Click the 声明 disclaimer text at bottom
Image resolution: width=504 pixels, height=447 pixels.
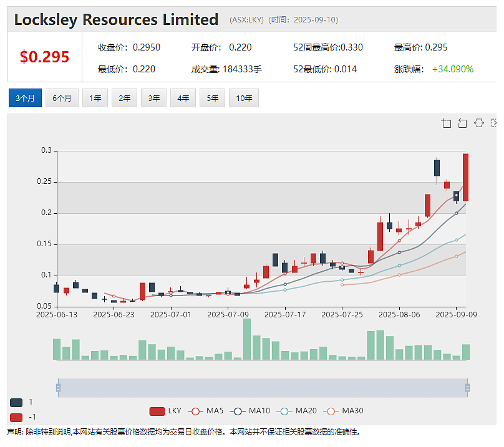tap(183, 432)
